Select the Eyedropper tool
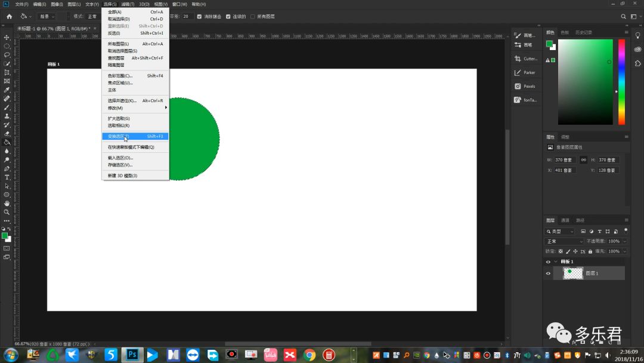The width and height of the screenshot is (644, 363). coord(7,90)
